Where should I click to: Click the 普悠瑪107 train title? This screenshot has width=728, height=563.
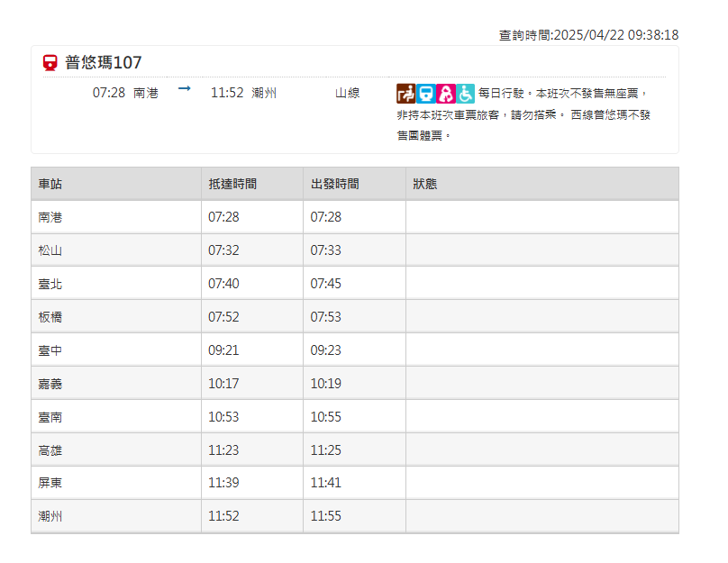click(103, 62)
